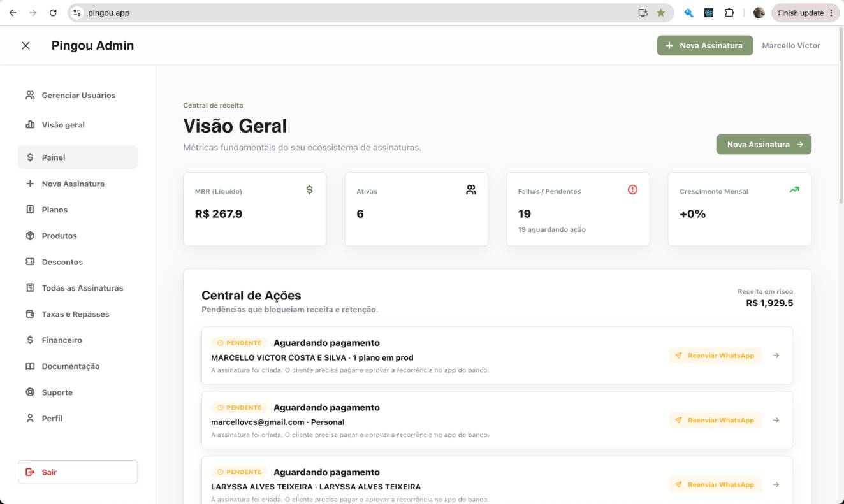
Task: Click the plus icon beside Nova Assinatura in sidebar
Action: tap(30, 184)
